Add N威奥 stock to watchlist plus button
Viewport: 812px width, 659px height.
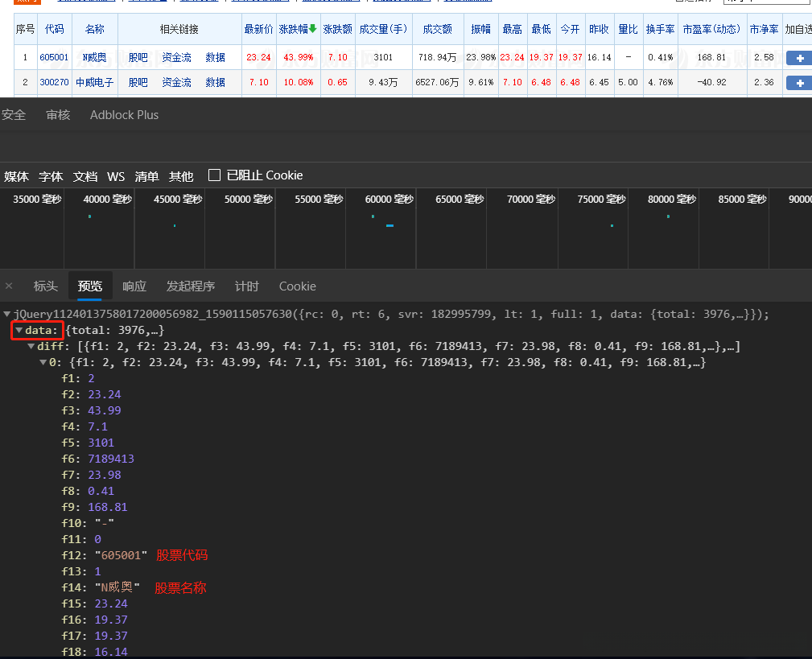tap(799, 58)
